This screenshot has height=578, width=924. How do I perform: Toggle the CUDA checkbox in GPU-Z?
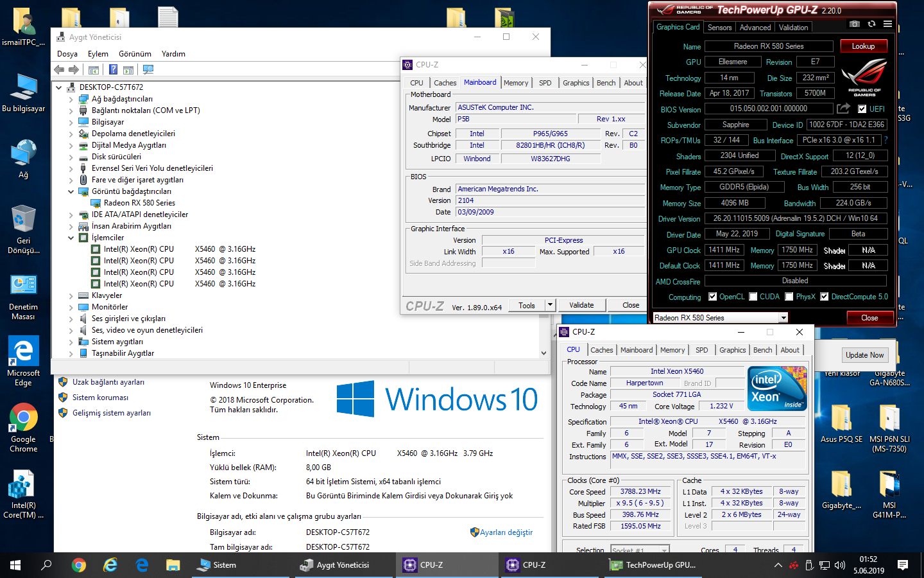(753, 297)
